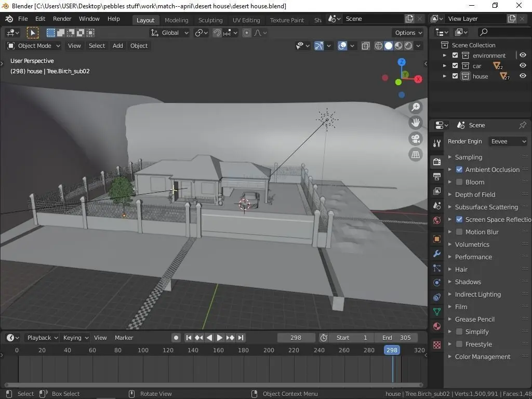Enable the Bloom checkbox
The height and width of the screenshot is (399, 532).
[x=459, y=182]
